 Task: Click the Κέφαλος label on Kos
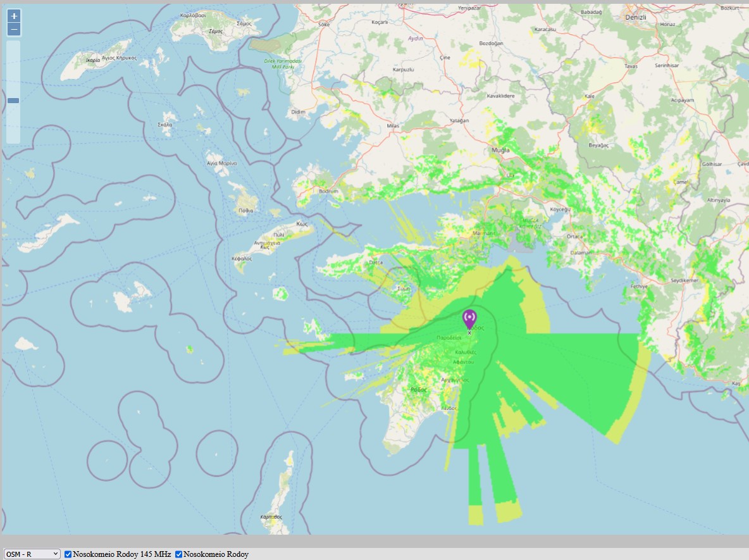pyautogui.click(x=242, y=259)
